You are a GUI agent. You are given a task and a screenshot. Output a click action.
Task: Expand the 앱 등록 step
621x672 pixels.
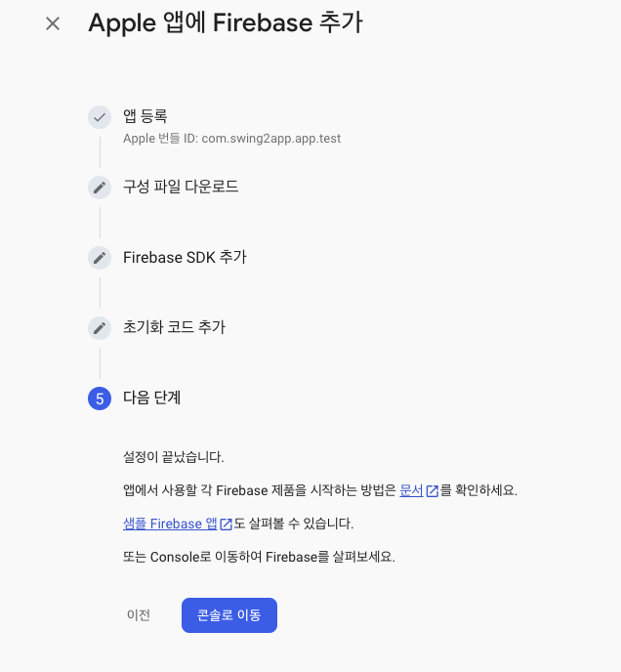145,116
